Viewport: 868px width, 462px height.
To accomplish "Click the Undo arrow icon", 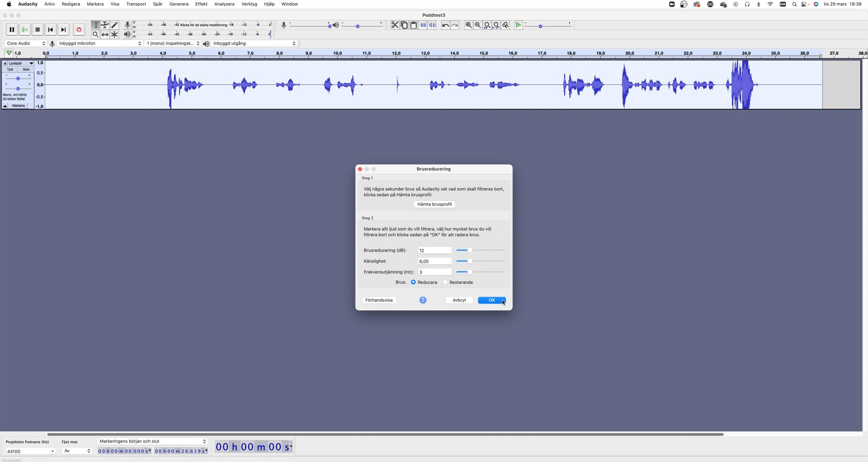I will [x=445, y=25].
